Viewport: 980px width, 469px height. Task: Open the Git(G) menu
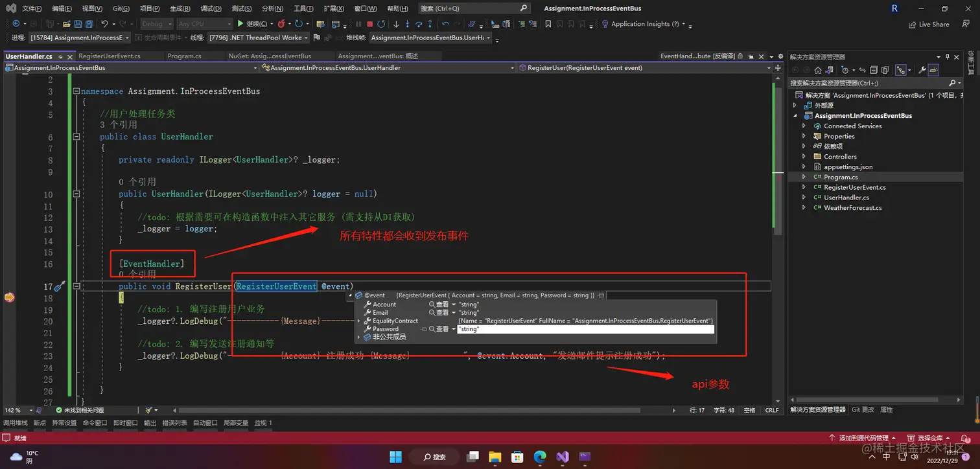point(121,8)
